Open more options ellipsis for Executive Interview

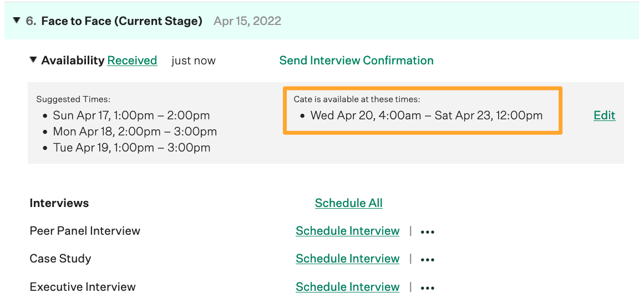click(427, 288)
